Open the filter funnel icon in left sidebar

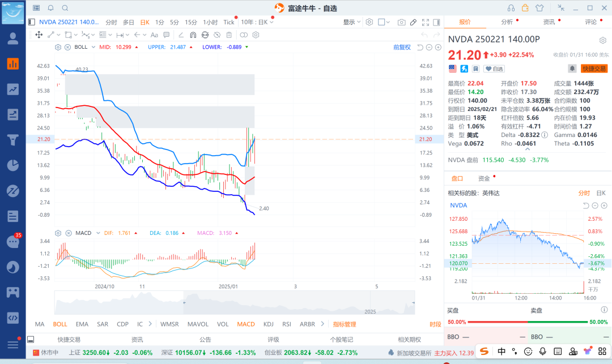(13, 140)
